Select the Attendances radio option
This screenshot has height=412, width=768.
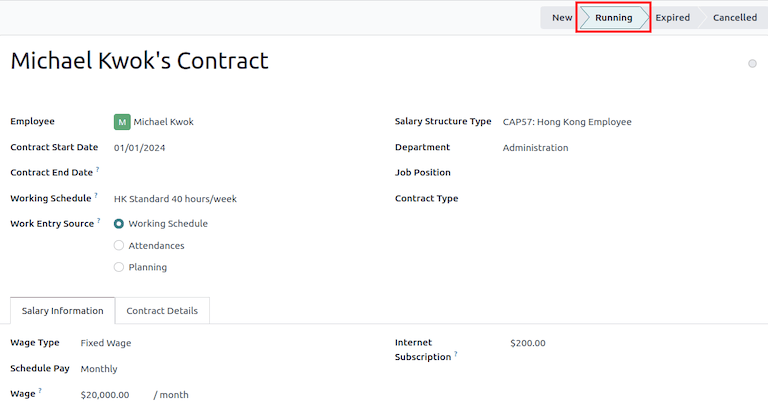click(119, 246)
